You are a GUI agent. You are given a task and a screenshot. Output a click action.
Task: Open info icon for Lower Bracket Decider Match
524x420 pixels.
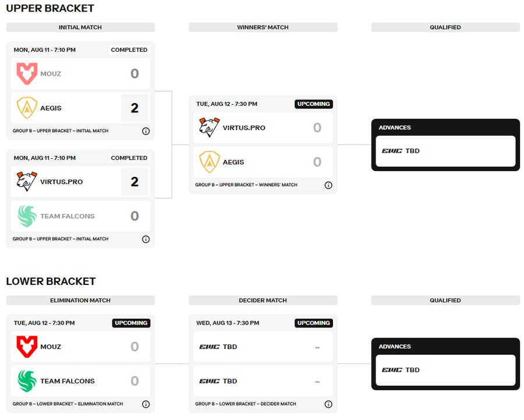tap(328, 404)
